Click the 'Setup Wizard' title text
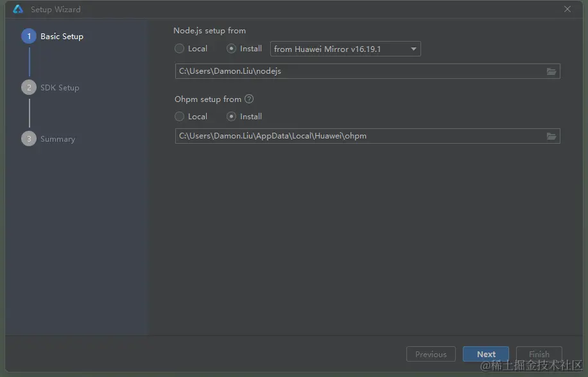Viewport: 588px width, 377px height. 55,10
